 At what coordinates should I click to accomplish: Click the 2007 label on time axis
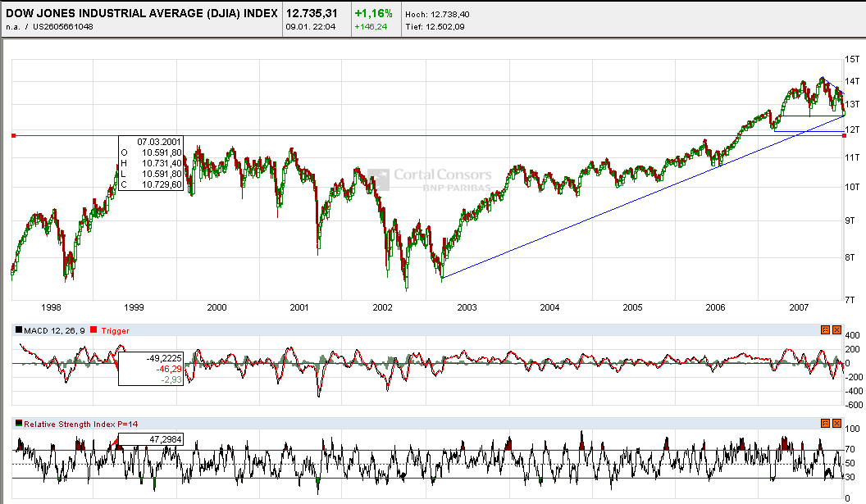click(799, 307)
